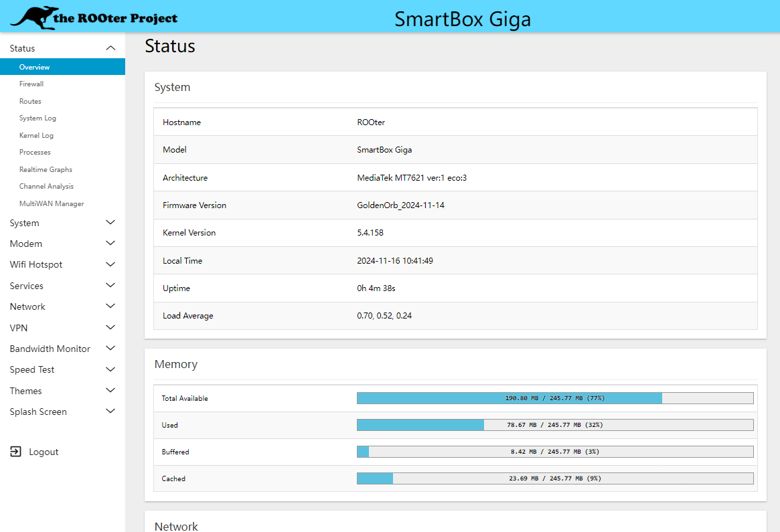Click the Themes sidebar label
The width and height of the screenshot is (780, 532).
(26, 391)
